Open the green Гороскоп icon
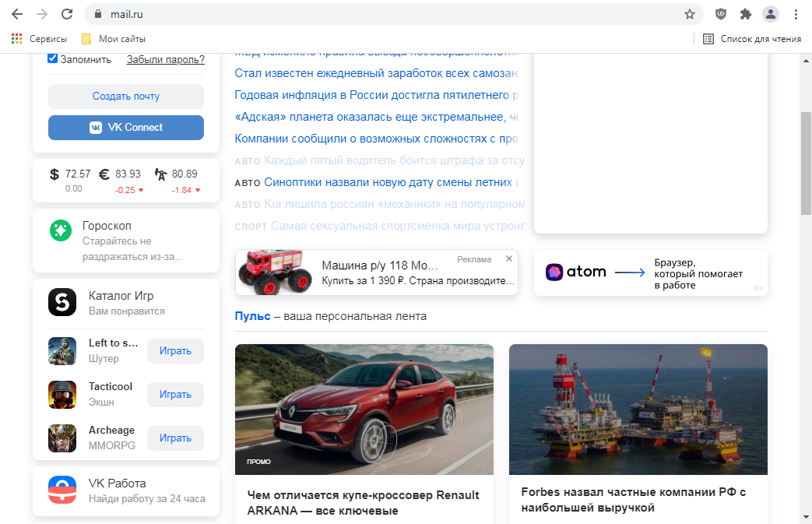Screen dimensions: 812x524 point(61,230)
